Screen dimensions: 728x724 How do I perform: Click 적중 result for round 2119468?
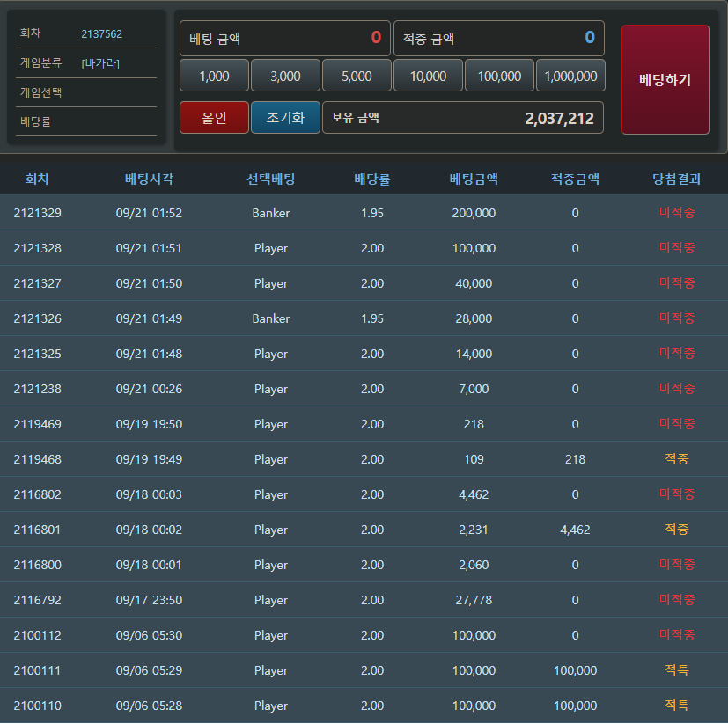[x=676, y=459]
